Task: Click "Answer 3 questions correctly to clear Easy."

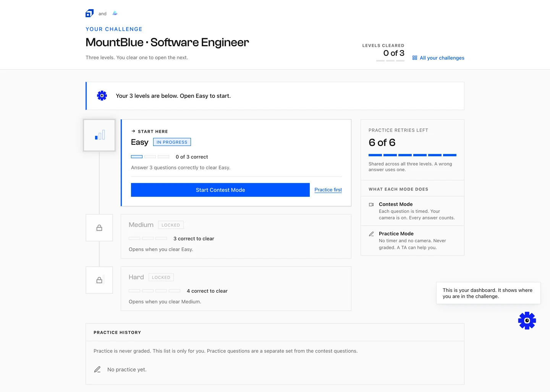Action: click(181, 168)
